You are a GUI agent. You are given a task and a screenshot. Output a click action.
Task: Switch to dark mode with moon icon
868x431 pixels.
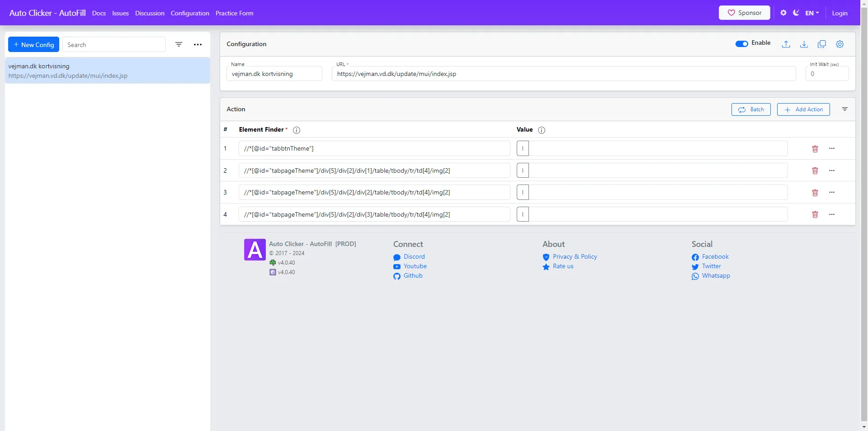point(796,13)
